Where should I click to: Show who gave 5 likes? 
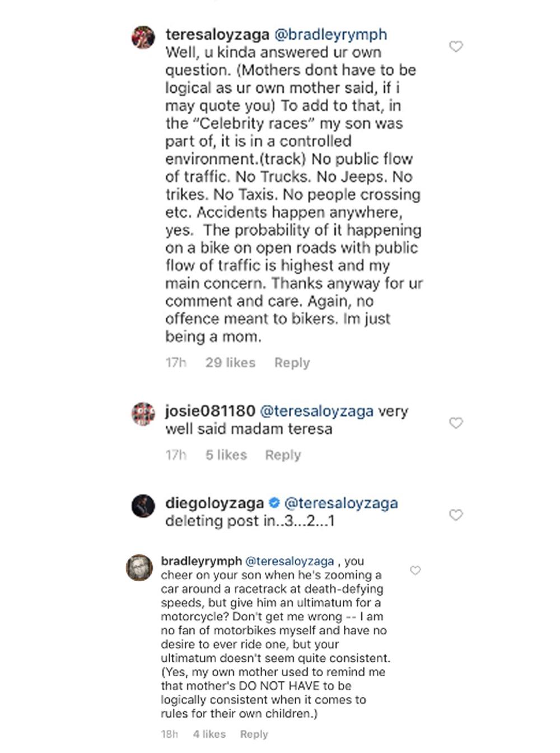click(226, 455)
